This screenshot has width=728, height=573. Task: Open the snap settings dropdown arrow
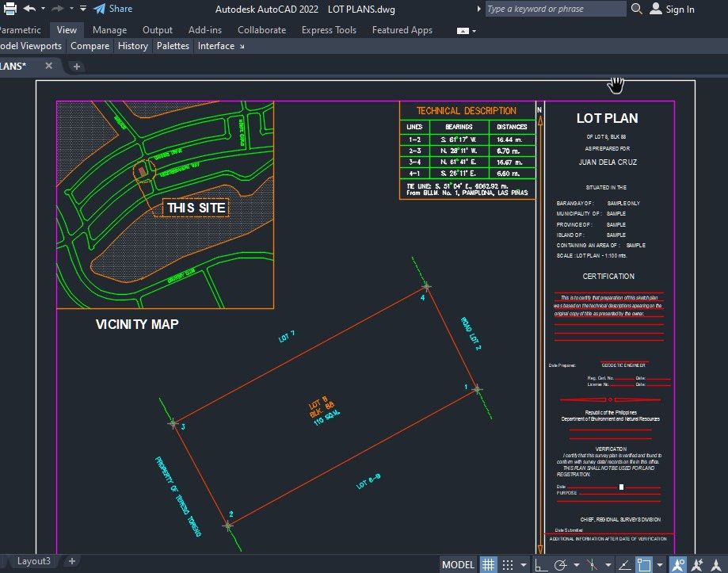point(524,565)
